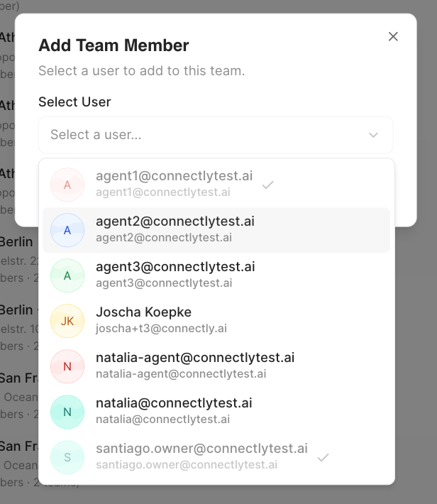Close the Add Team Member dialog
The height and width of the screenshot is (504, 437).
(393, 37)
